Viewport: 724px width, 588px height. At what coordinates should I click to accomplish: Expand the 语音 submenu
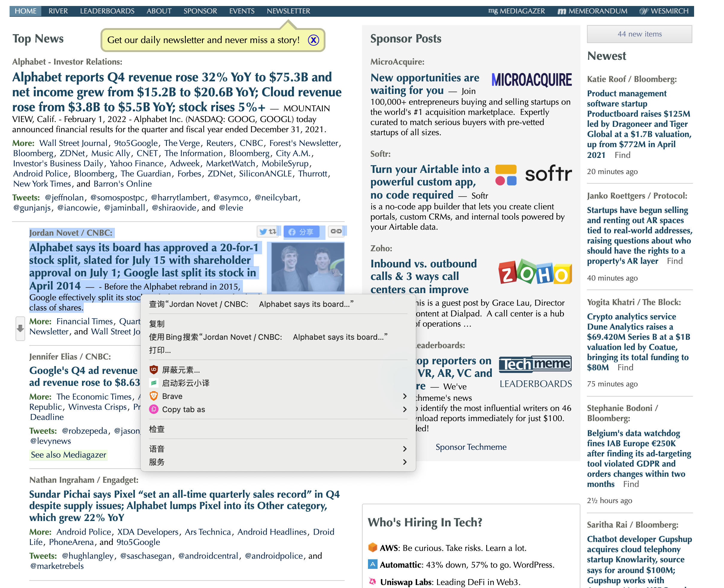[x=404, y=449]
